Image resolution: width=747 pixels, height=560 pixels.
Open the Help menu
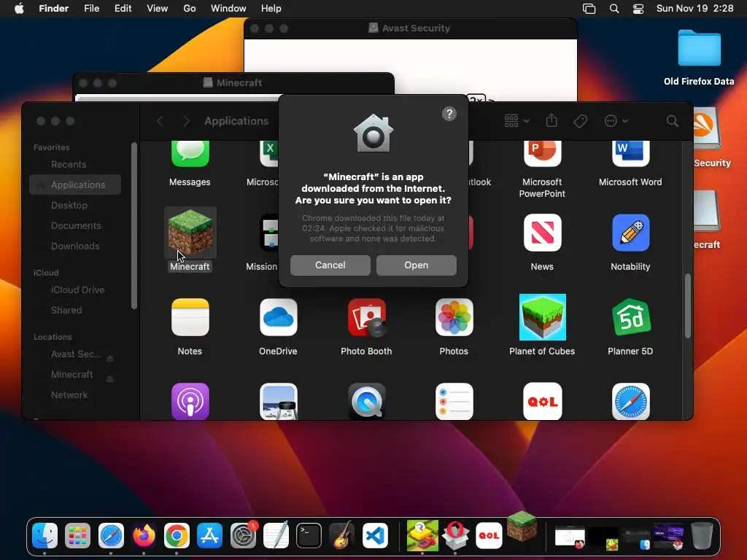point(271,9)
